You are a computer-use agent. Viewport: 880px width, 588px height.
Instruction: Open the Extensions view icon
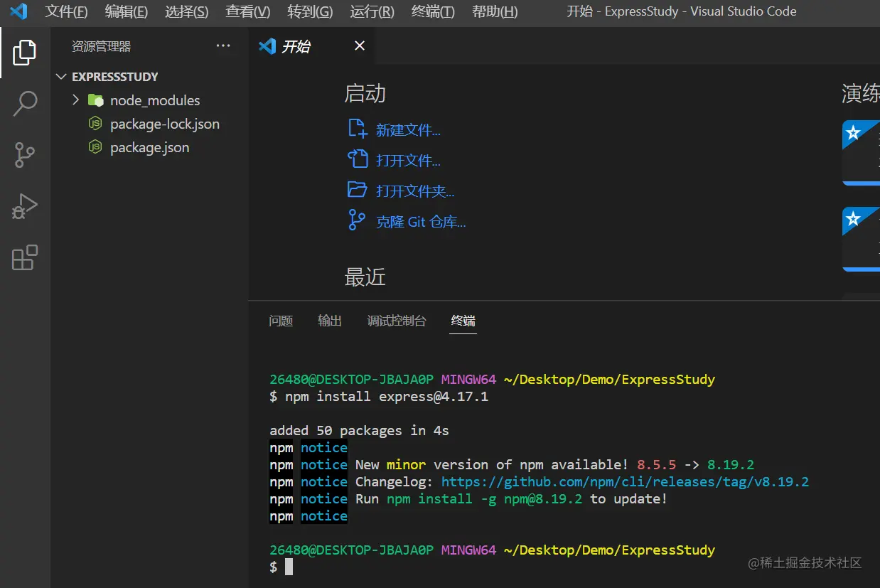pos(25,257)
